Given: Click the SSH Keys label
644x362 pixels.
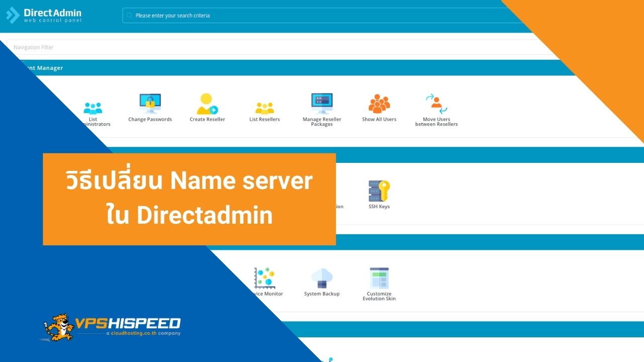Looking at the screenshot, I should tap(379, 207).
